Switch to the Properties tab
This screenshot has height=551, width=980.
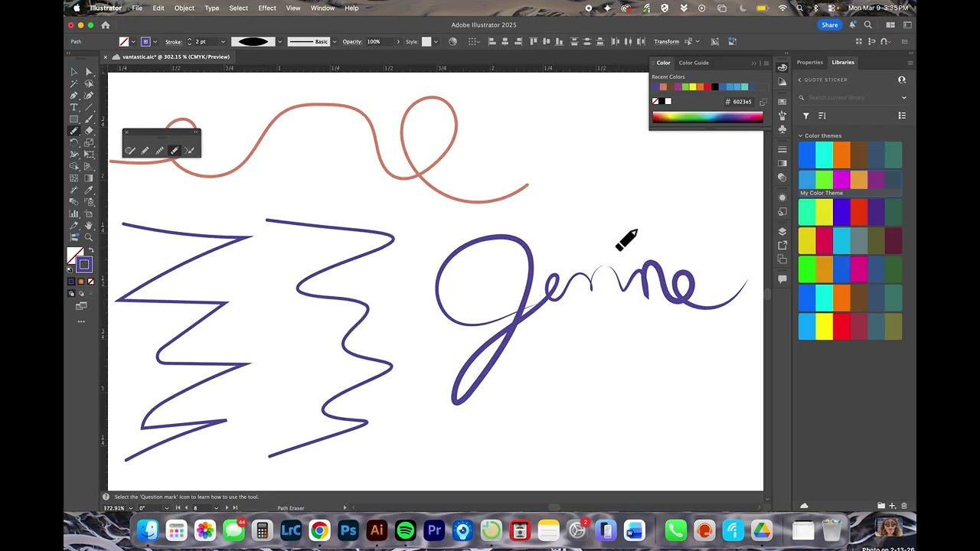tap(809, 62)
